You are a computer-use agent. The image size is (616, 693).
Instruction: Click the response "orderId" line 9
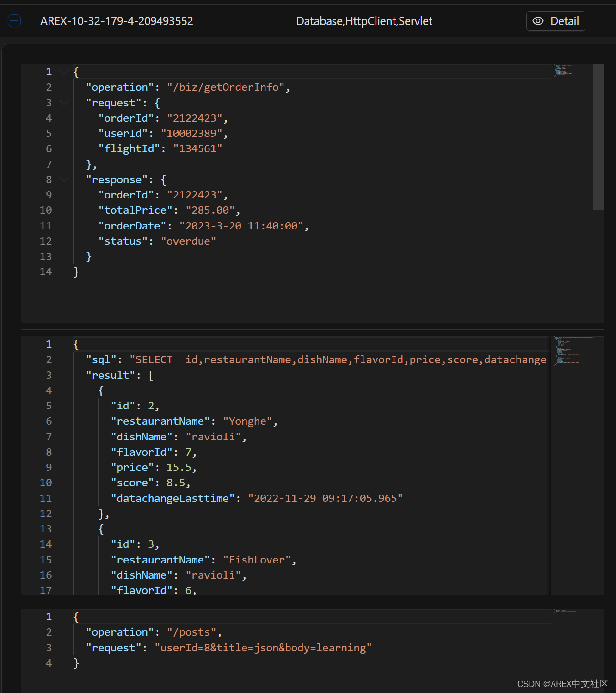[163, 195]
